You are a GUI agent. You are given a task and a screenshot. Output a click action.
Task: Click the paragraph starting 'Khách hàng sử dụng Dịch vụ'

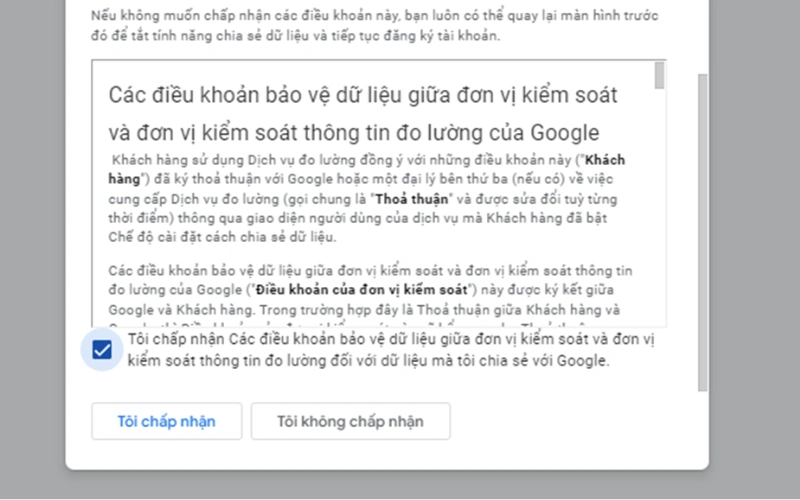(x=366, y=198)
